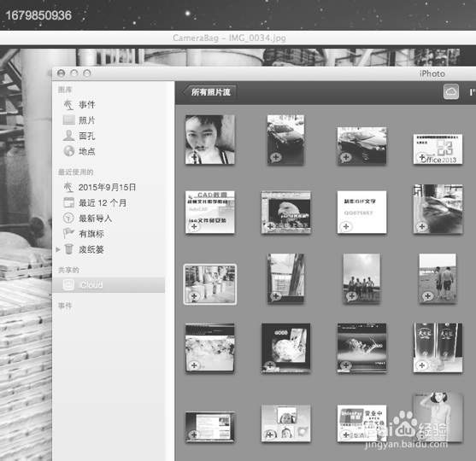
Task: Select the highlighted factory interior photo
Action: 210,284
